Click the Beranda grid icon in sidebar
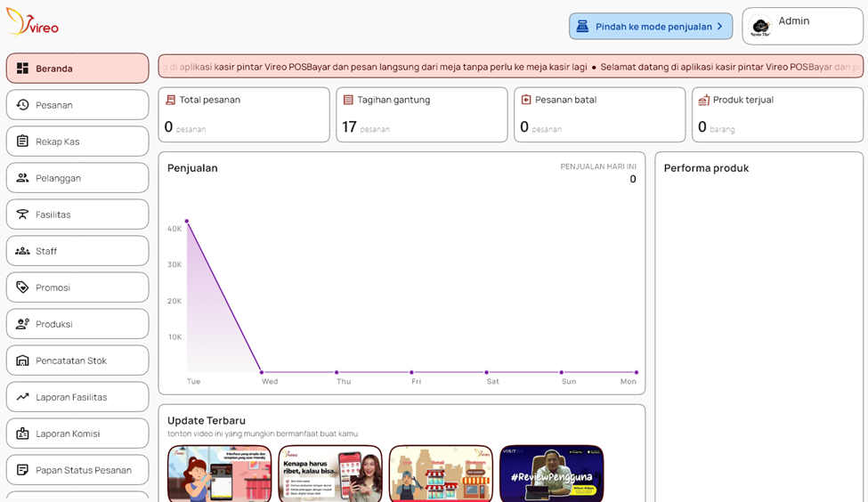 22,69
